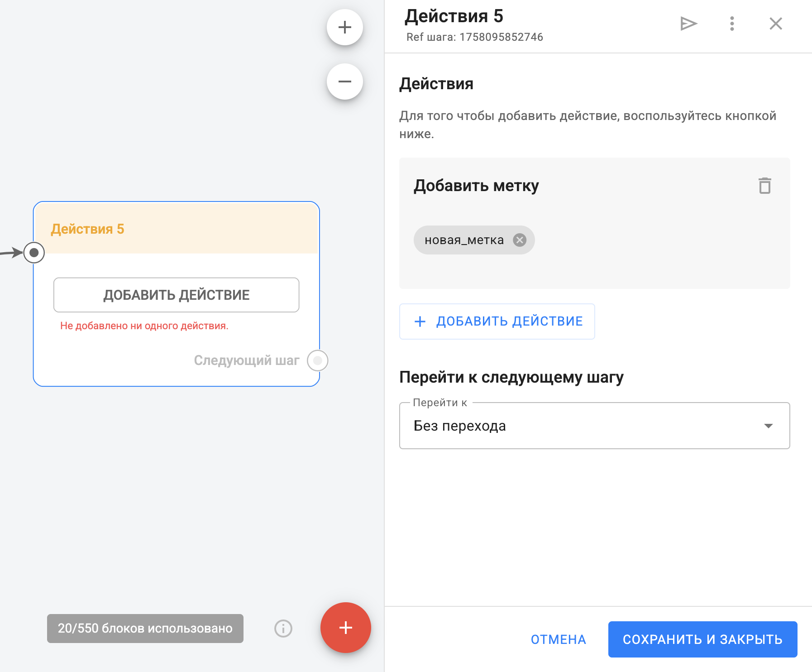Click the Следующий шаг output connector
Screen dimensions: 812x672
pos(318,360)
